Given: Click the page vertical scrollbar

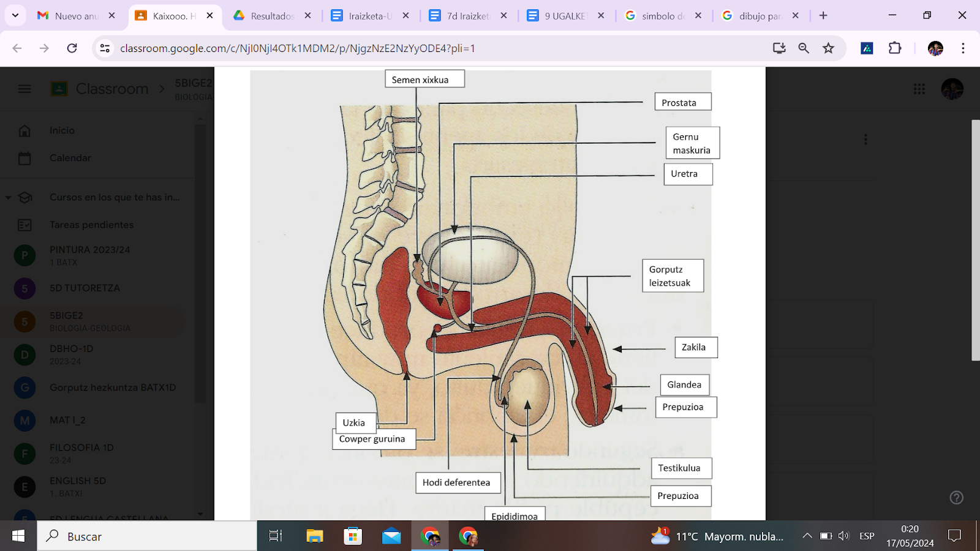Looking at the screenshot, I should 976,240.
